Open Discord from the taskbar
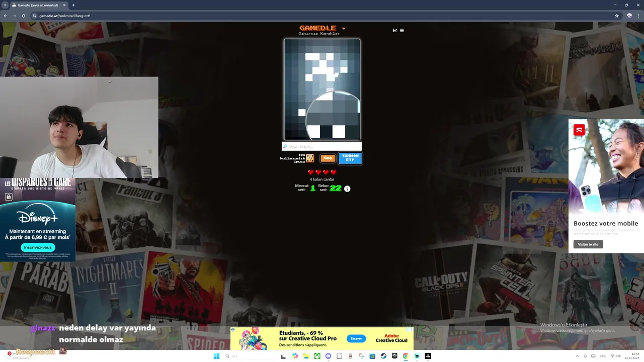 [x=328, y=356]
